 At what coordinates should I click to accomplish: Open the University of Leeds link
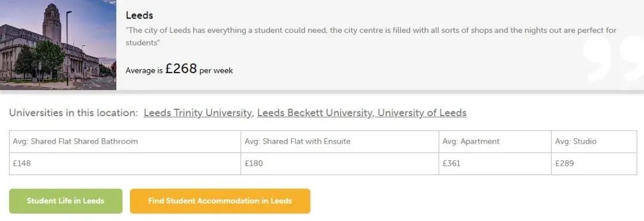(422, 113)
